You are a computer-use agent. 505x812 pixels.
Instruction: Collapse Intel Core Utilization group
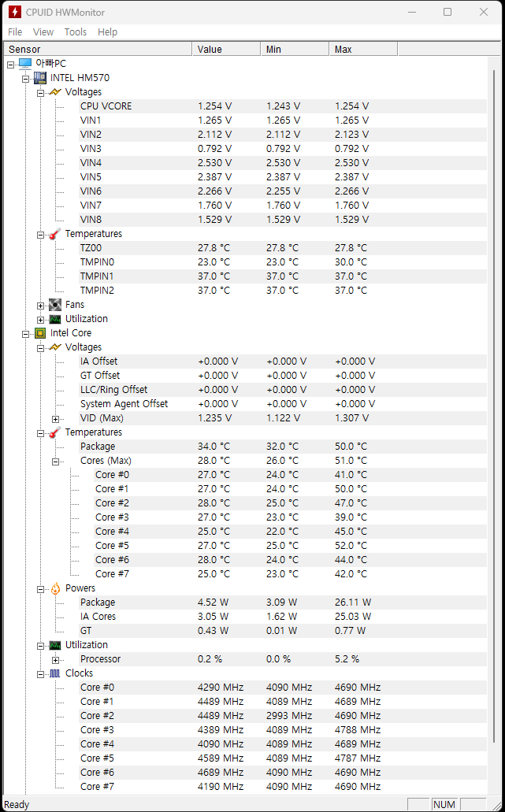tap(40, 646)
